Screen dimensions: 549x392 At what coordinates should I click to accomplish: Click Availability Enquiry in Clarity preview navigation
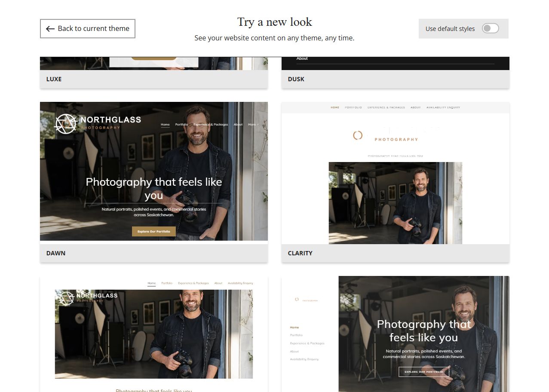click(443, 107)
